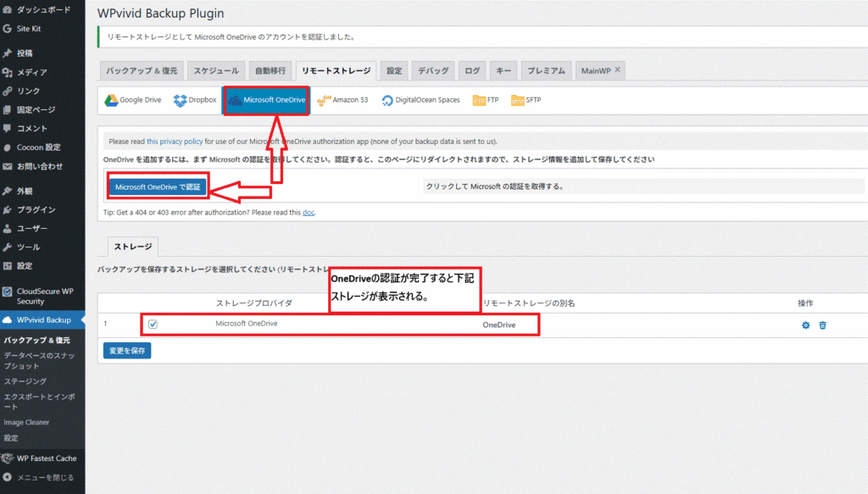Switch to ログ tab
Viewport: 868px width, 494px height.
(x=472, y=71)
